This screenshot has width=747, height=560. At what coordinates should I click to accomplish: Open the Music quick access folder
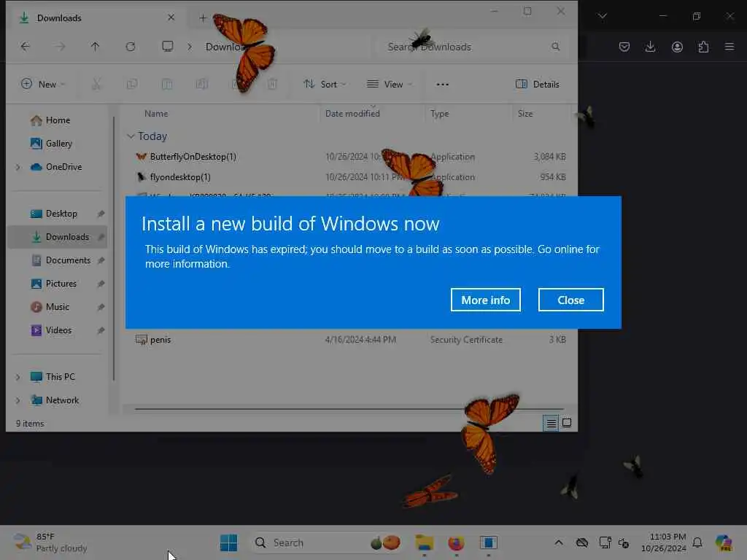pos(57,307)
